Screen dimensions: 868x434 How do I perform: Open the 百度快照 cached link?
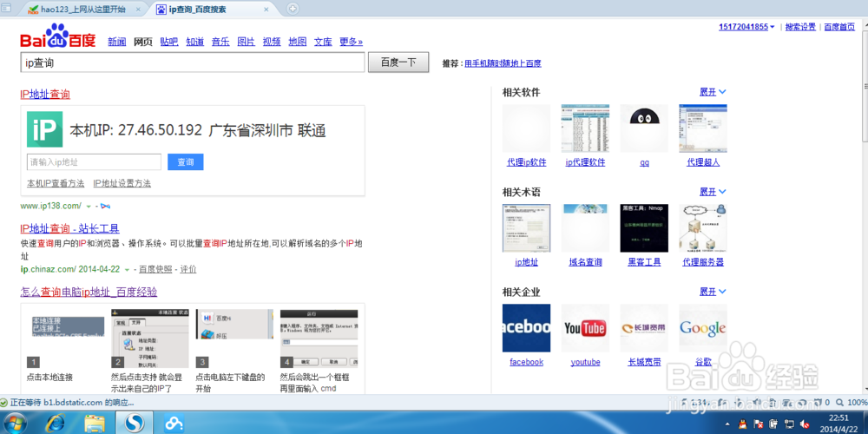coord(155,269)
